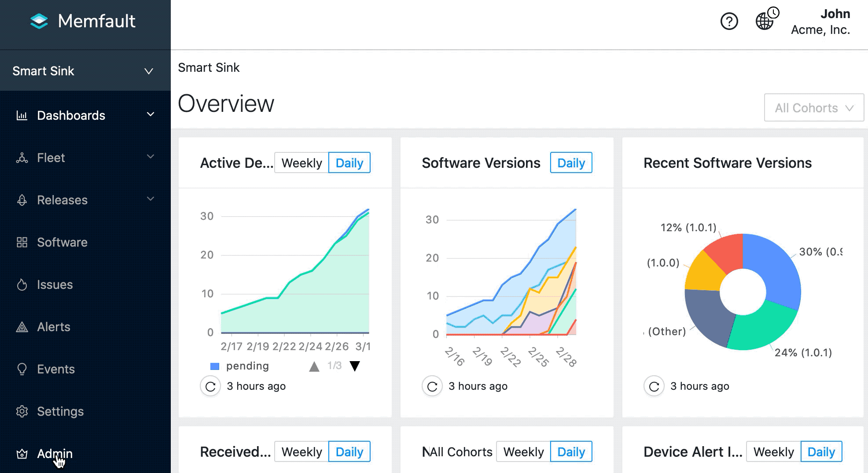Open the John Acme, Inc. account menu
This screenshot has height=473, width=868.
tap(820, 21)
